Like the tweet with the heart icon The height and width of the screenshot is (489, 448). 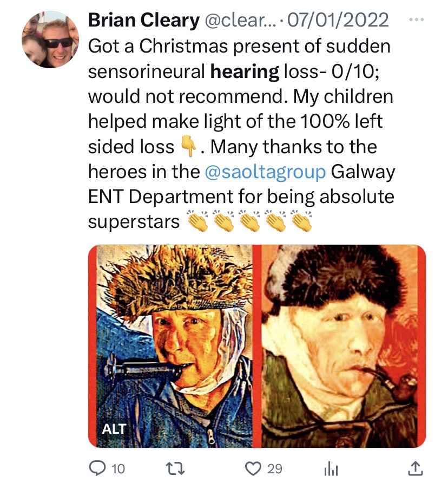coord(253,468)
